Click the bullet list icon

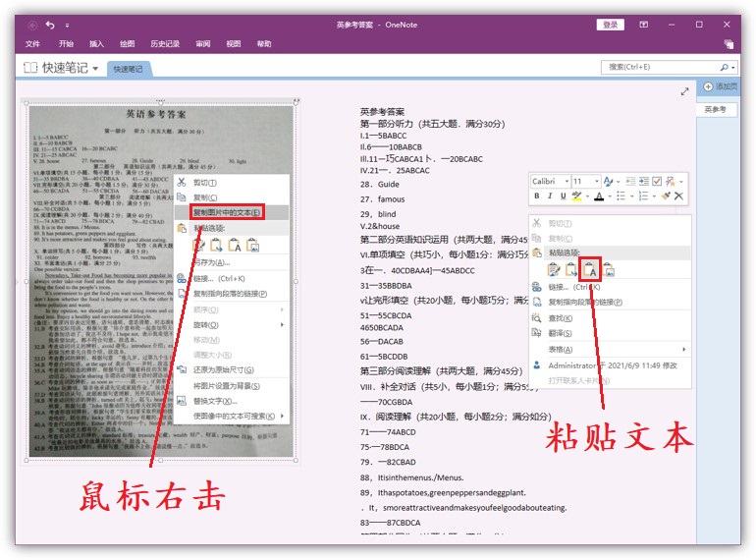[621, 196]
